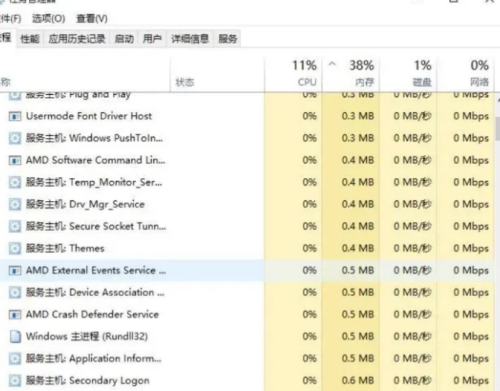This screenshot has height=391, width=500.
Task: Select 服务主机: Windows PushToIn... row
Action: click(247, 138)
